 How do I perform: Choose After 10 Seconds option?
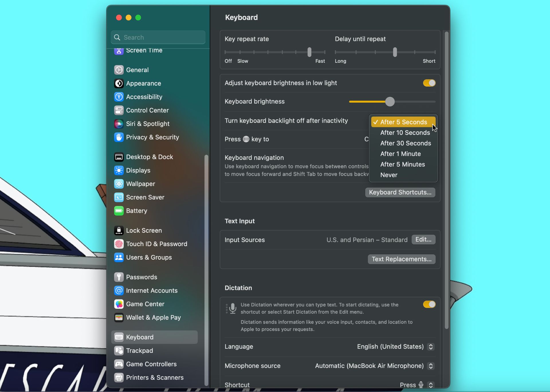[x=403, y=133]
